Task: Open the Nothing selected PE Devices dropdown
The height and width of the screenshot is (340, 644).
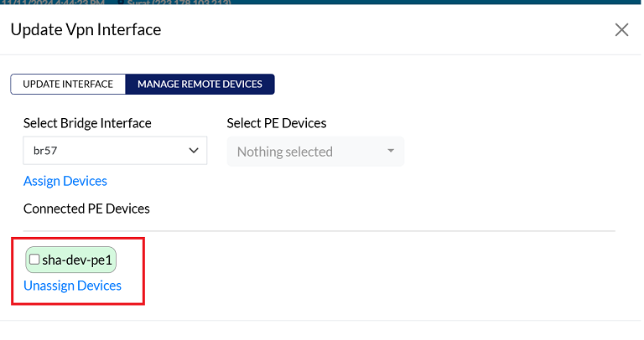Action: pyautogui.click(x=315, y=152)
